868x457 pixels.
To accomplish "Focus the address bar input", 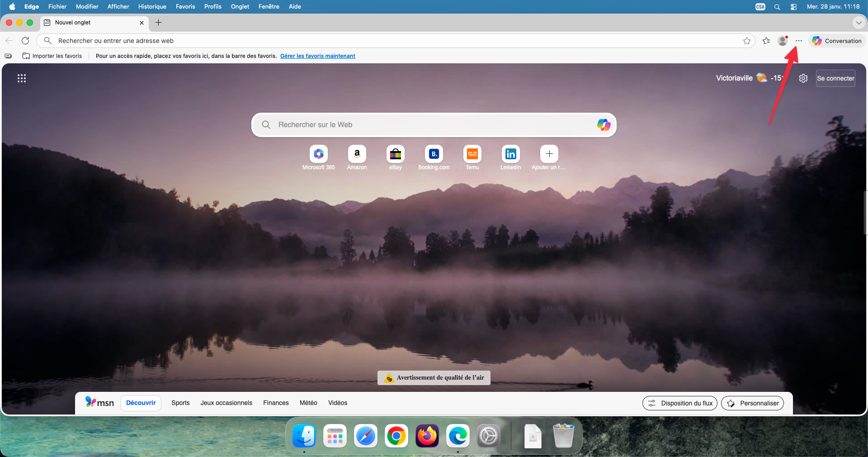I will pos(396,41).
